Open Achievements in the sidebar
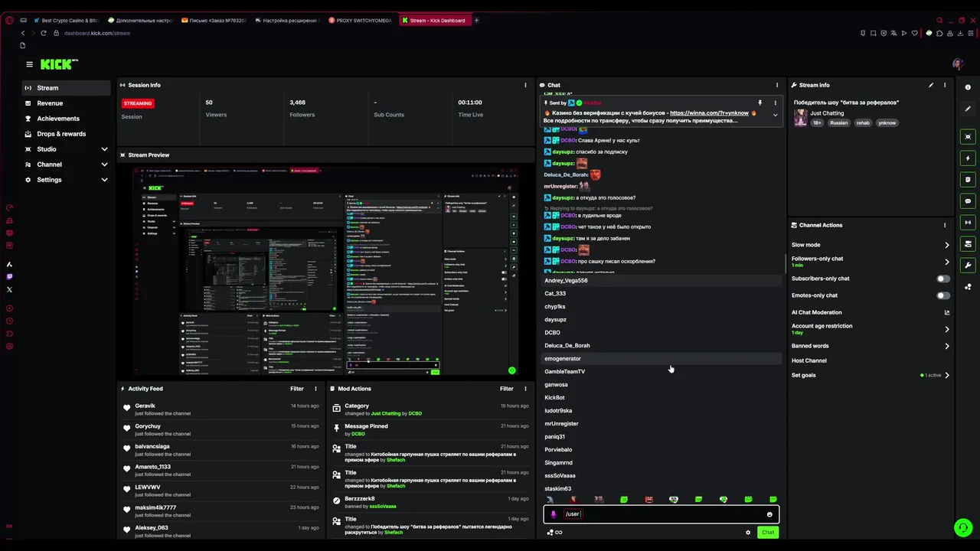The height and width of the screenshot is (551, 980). 67,119
